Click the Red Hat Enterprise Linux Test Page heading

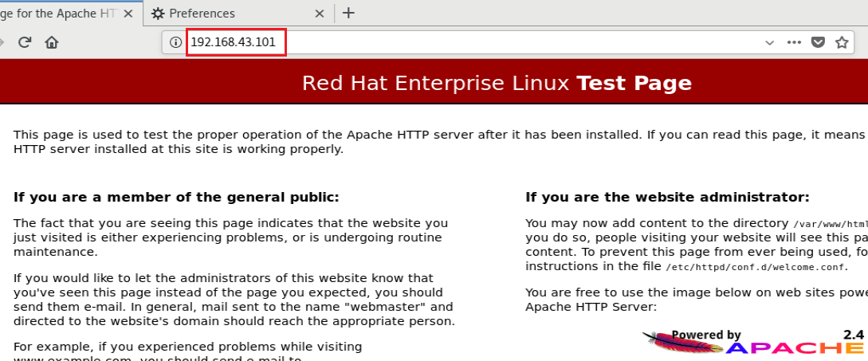[x=497, y=83]
